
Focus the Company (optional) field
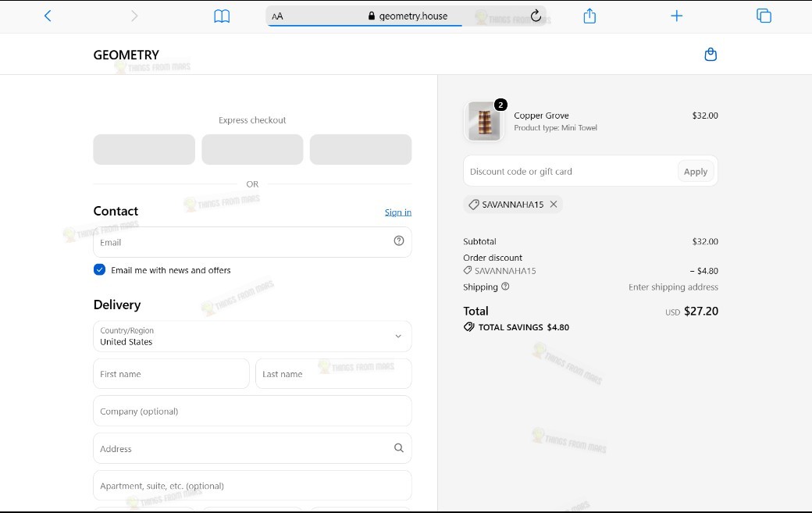click(252, 411)
